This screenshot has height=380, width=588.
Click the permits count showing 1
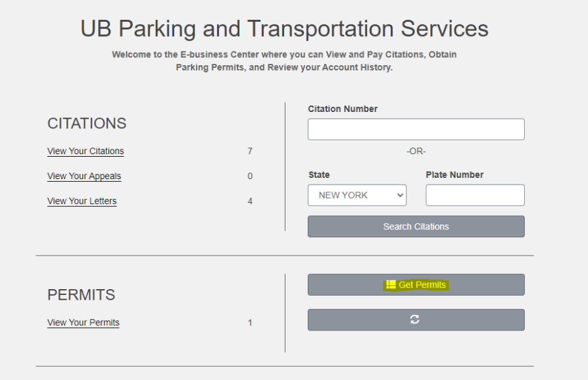[x=250, y=322]
